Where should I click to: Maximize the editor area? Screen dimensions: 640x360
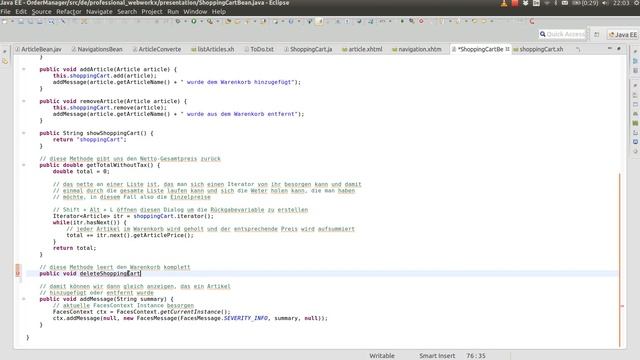pyautogui.click(x=619, y=49)
